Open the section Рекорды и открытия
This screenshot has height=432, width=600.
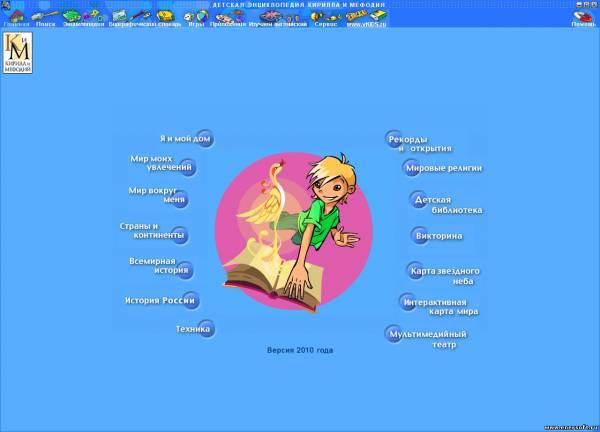(x=418, y=143)
